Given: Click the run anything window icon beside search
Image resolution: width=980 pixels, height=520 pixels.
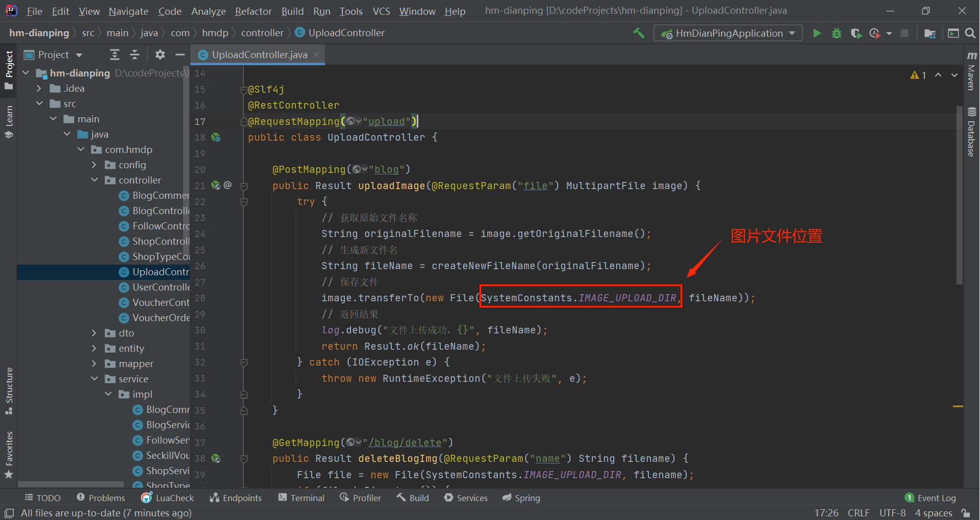Looking at the screenshot, I should [953, 33].
